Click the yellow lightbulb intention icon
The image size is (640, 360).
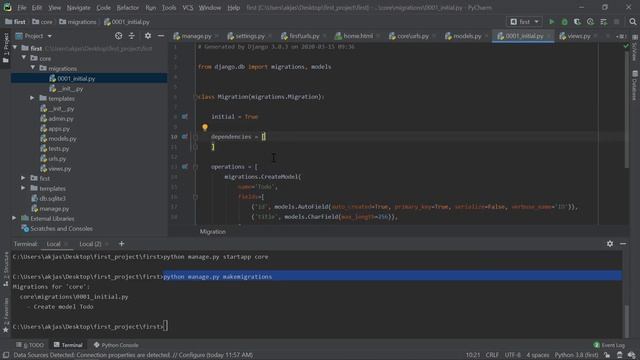click(205, 127)
